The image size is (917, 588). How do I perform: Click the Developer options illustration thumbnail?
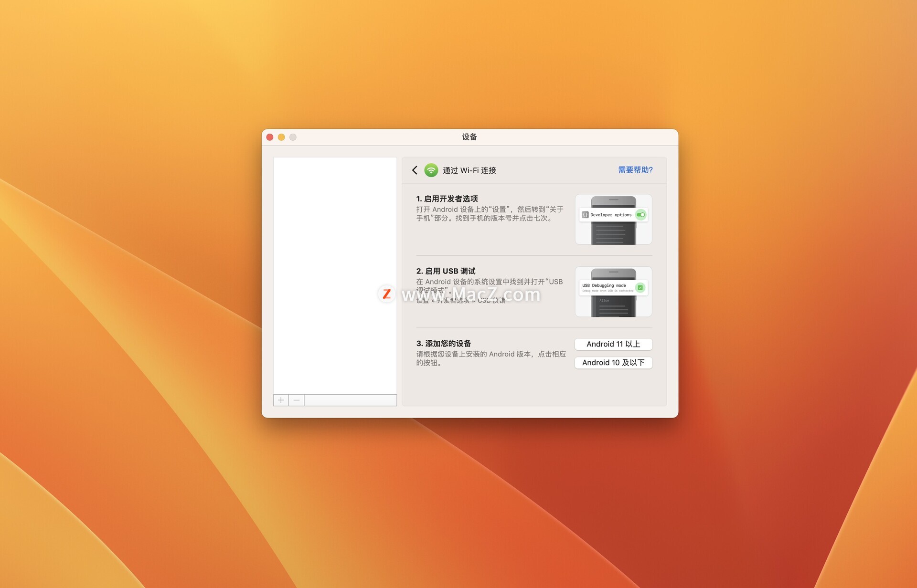coord(613,220)
